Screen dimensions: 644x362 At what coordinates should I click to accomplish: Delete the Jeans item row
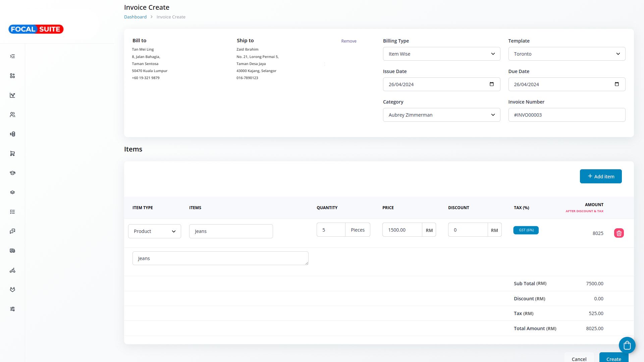619,233
